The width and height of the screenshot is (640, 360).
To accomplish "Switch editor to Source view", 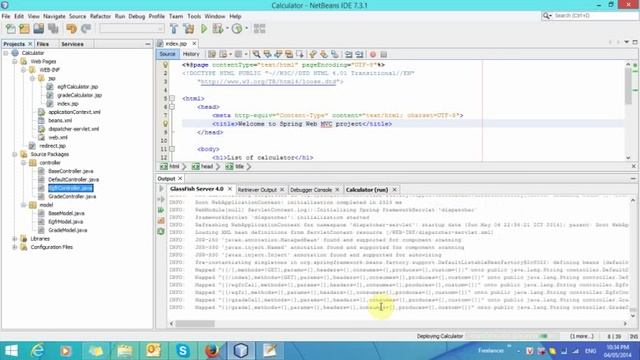I will pos(167,54).
